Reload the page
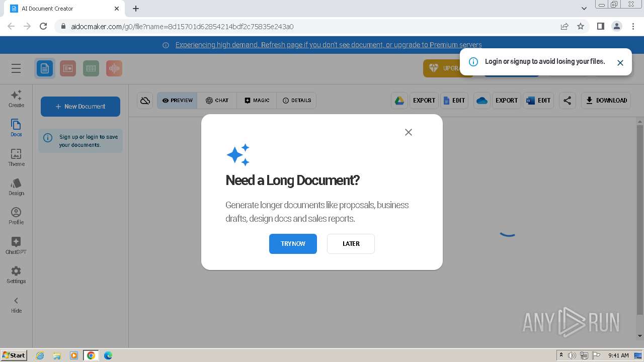This screenshot has width=644, height=362. click(43, 26)
